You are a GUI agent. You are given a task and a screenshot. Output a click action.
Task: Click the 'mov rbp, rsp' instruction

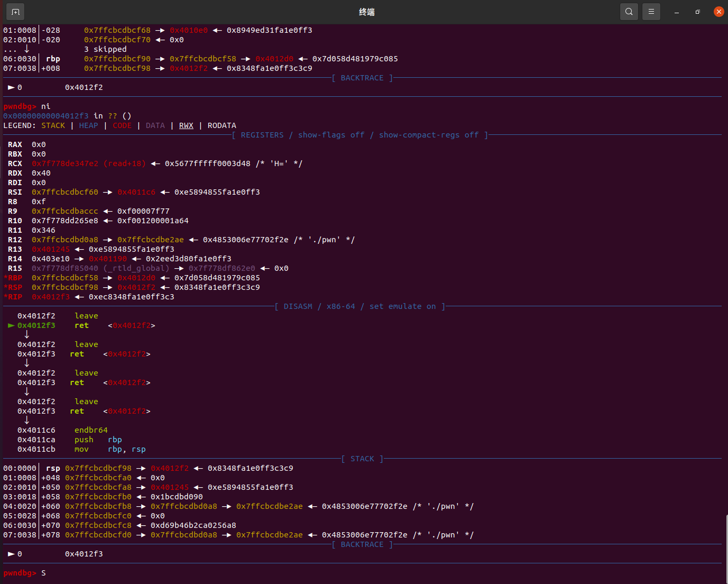pos(110,449)
